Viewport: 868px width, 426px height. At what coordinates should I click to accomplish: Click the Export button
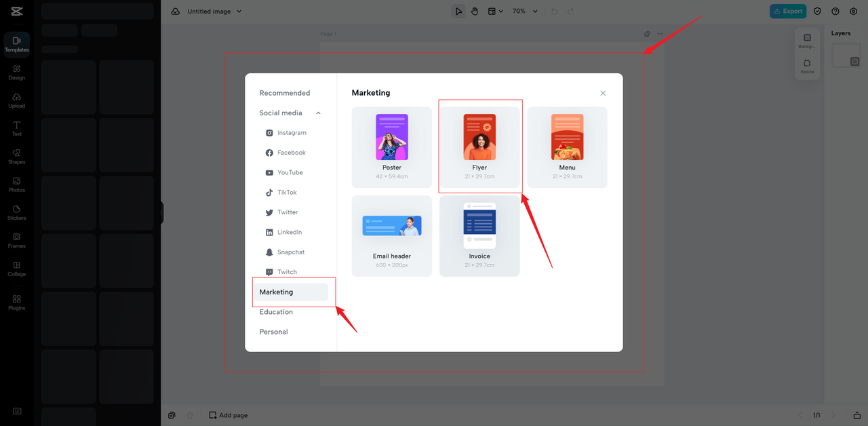[x=788, y=12]
